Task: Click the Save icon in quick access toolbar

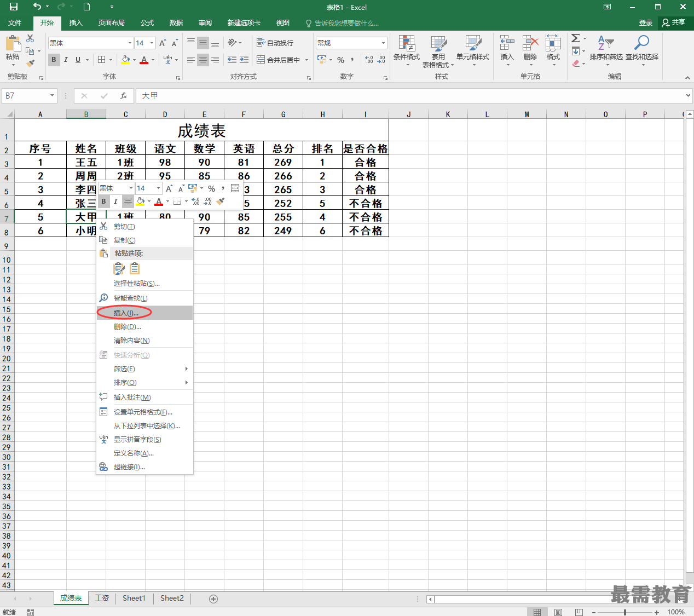Action: pos(14,7)
